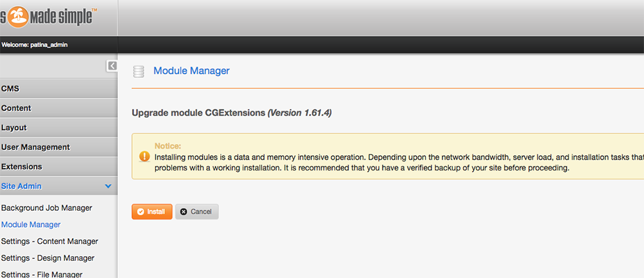The height and width of the screenshot is (278, 644).
Task: Select the Site Admin menu heading
Action: click(x=21, y=186)
